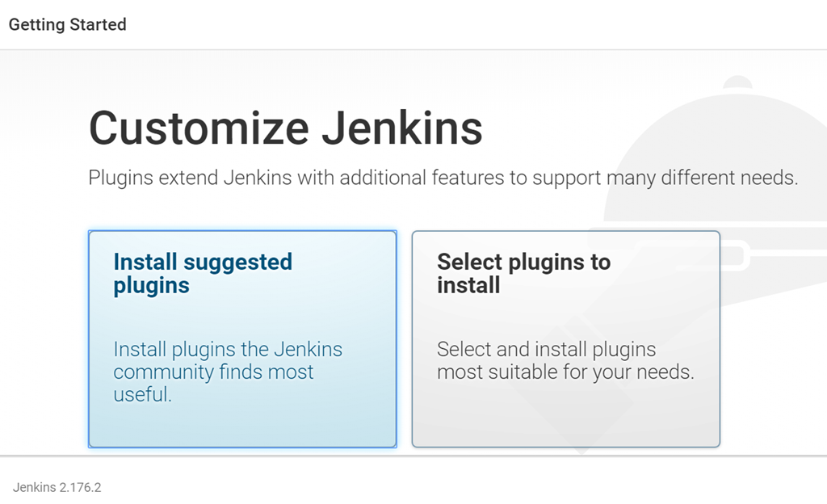Viewport: 827px width, 504px height.
Task: Click the "Plugins extend Jenkins" subtitle text
Action: [x=443, y=178]
